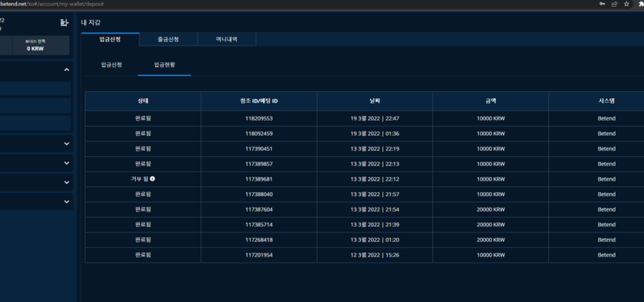Switch to the 출금신청 tab
This screenshot has height=302, width=644.
click(x=168, y=39)
